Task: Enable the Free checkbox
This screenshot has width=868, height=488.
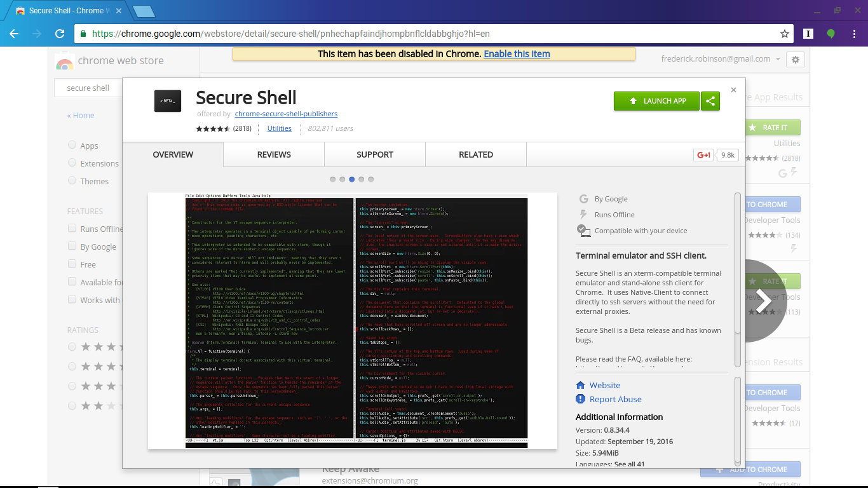Action: 72,264
